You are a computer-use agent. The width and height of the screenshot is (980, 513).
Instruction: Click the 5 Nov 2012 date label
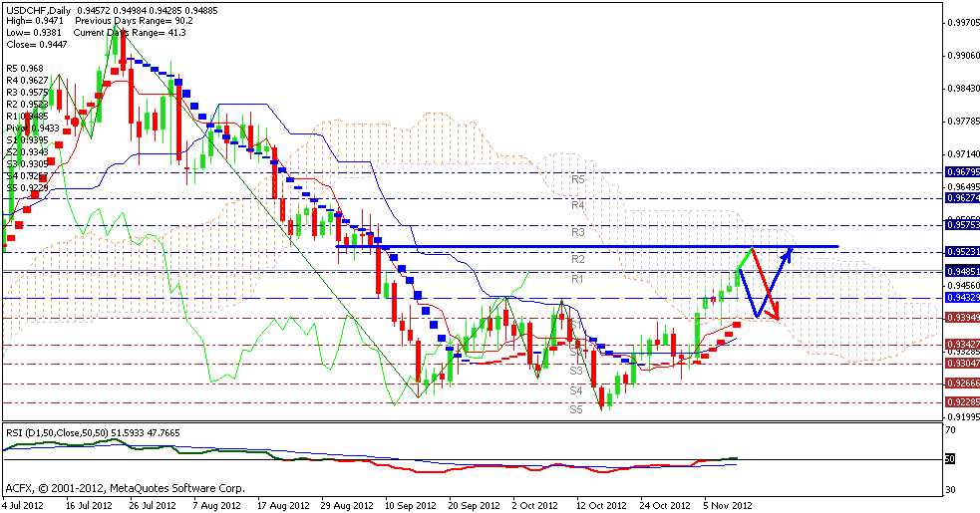pos(726,505)
